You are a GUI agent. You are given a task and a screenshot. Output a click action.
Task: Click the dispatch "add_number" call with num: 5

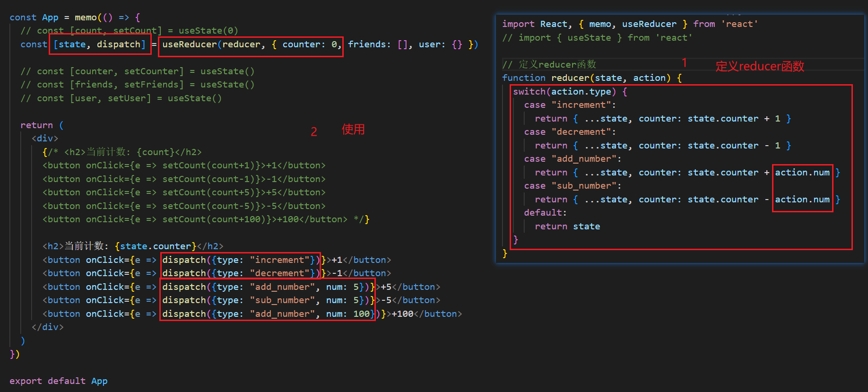tap(266, 287)
